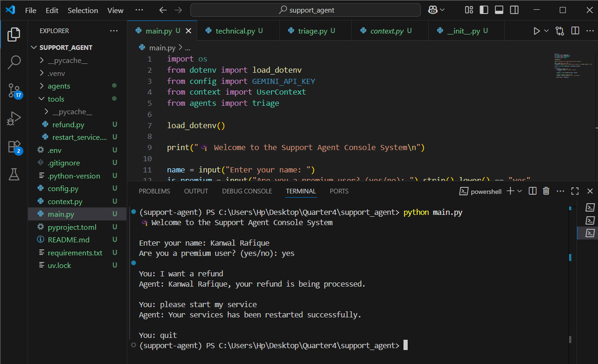Viewport: 598px width, 364px height.
Task: Run Python file with play button
Action: pos(536,31)
